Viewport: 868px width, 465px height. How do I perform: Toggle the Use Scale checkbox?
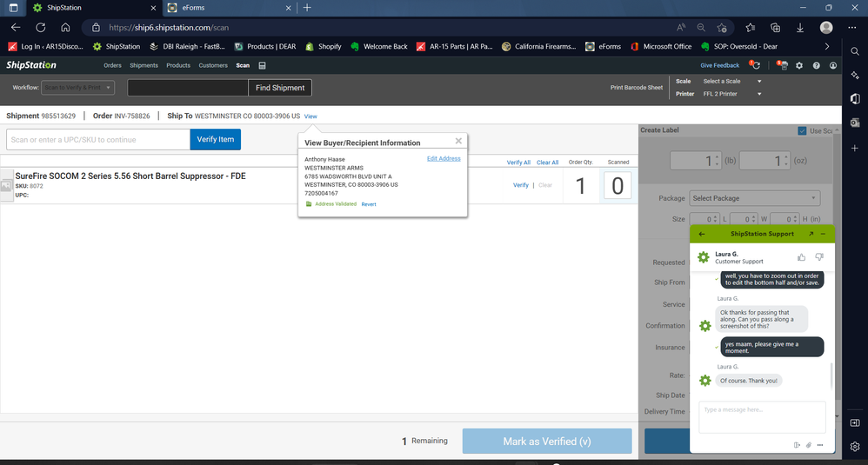[x=802, y=131]
